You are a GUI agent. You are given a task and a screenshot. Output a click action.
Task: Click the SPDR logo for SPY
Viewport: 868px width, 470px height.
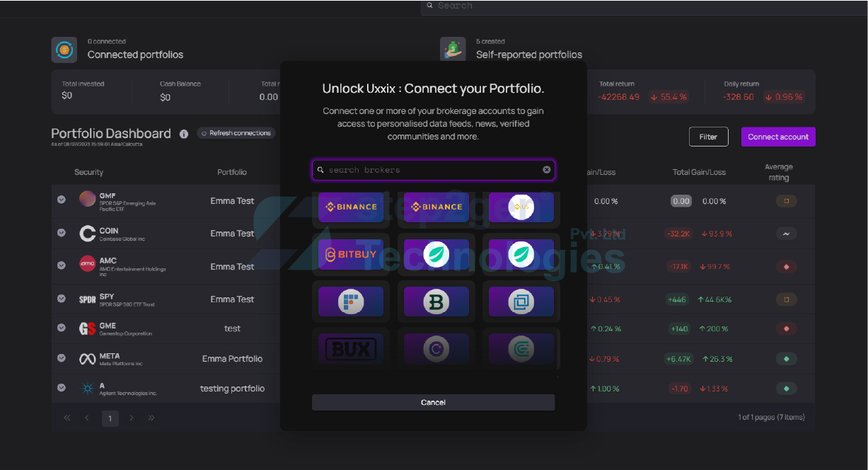coord(87,299)
